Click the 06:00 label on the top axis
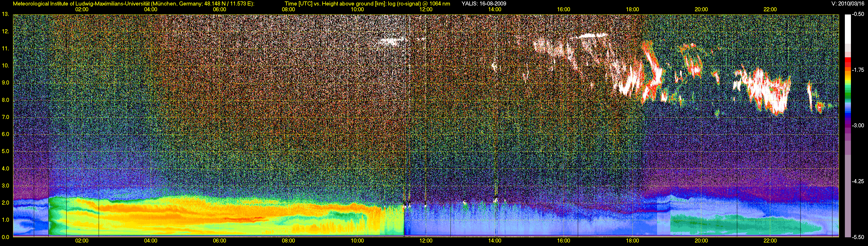The width and height of the screenshot is (868, 246). [219, 10]
